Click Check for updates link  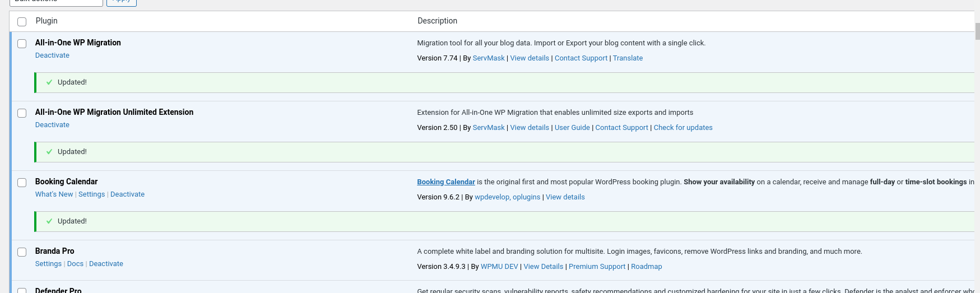click(x=682, y=128)
